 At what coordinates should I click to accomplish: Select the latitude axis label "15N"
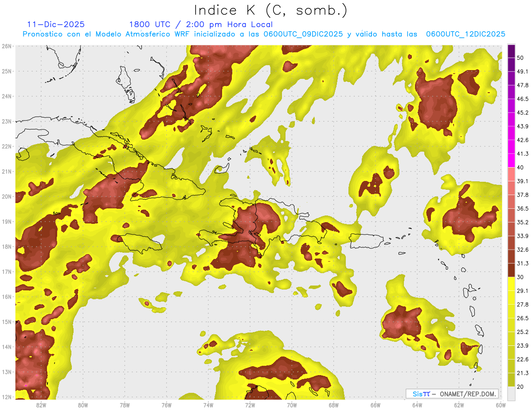(7, 322)
